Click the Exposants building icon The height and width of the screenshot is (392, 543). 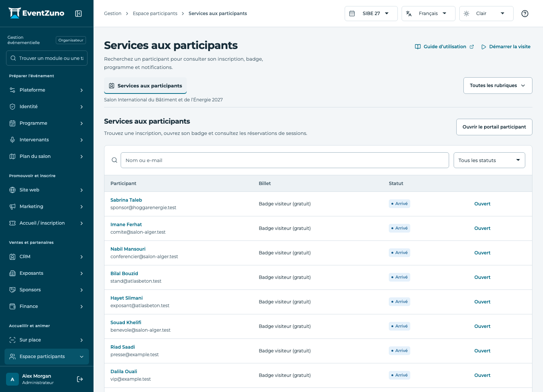tap(12, 273)
